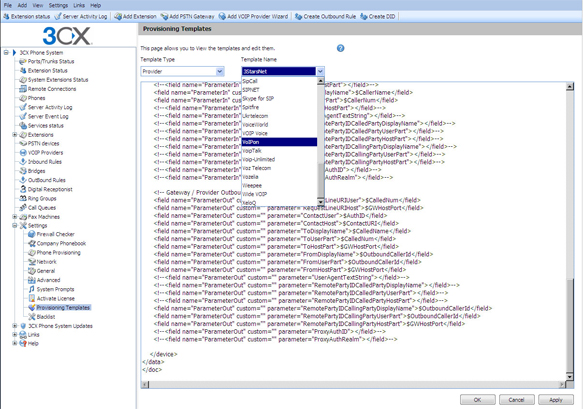Open Digital Receptionist node
The height and width of the screenshot is (409, 583).
point(50,189)
